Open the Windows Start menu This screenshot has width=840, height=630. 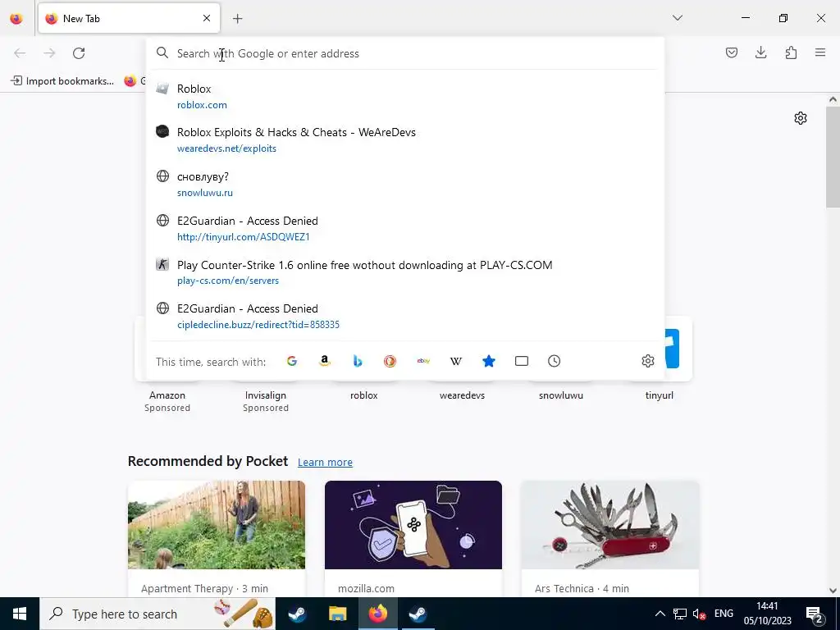click(20, 614)
